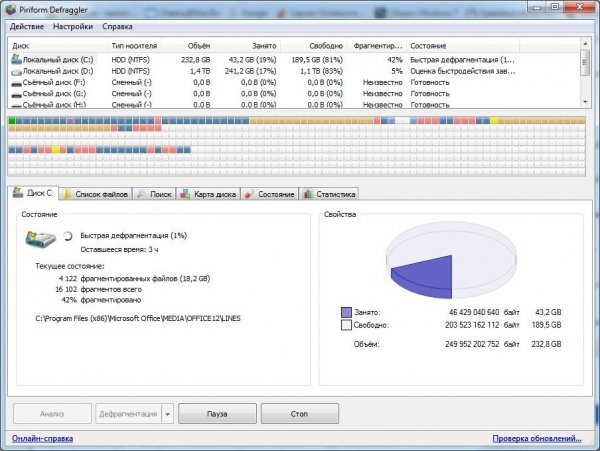Viewport: 600px width, 451px height.
Task: Switch to the Поиск tab
Action: (x=154, y=194)
